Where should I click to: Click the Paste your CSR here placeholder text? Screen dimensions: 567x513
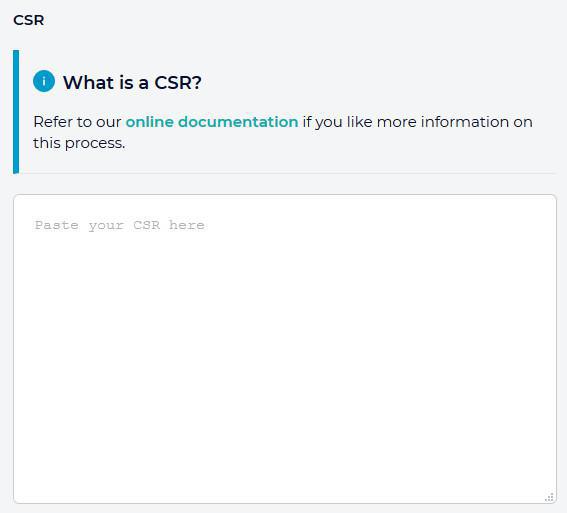point(120,225)
